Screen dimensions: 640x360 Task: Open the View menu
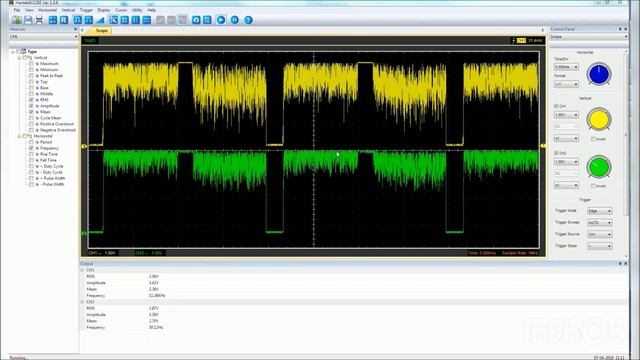tap(29, 10)
